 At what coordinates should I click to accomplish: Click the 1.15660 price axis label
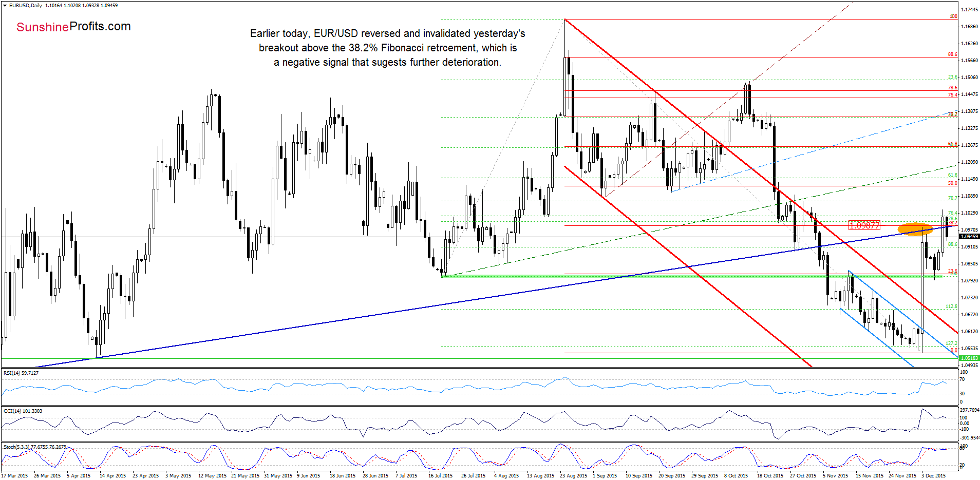point(970,61)
